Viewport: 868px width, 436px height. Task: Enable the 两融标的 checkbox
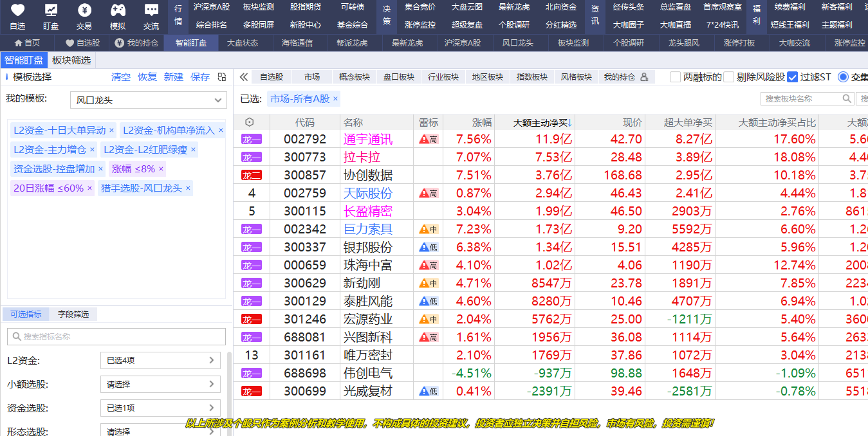click(675, 77)
